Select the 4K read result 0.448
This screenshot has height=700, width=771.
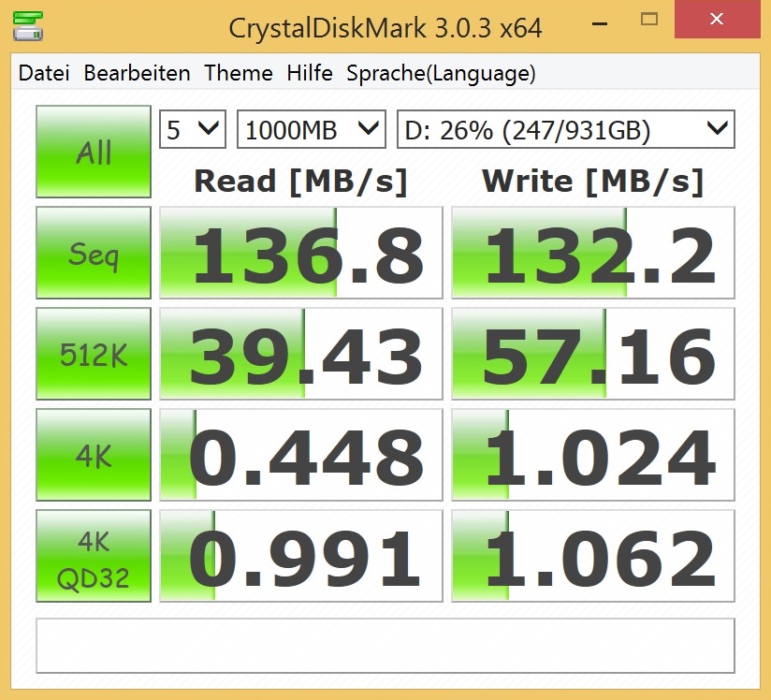click(x=301, y=455)
